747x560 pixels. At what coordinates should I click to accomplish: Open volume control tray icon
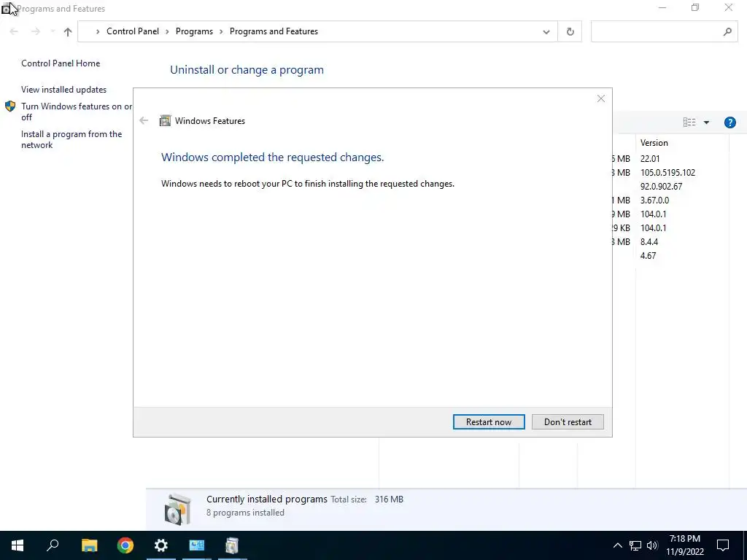652,545
